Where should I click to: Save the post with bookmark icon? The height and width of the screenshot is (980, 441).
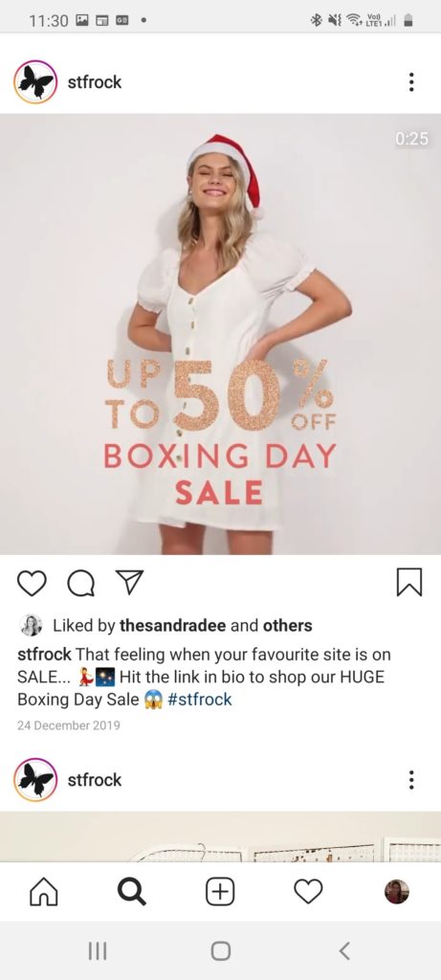409,583
